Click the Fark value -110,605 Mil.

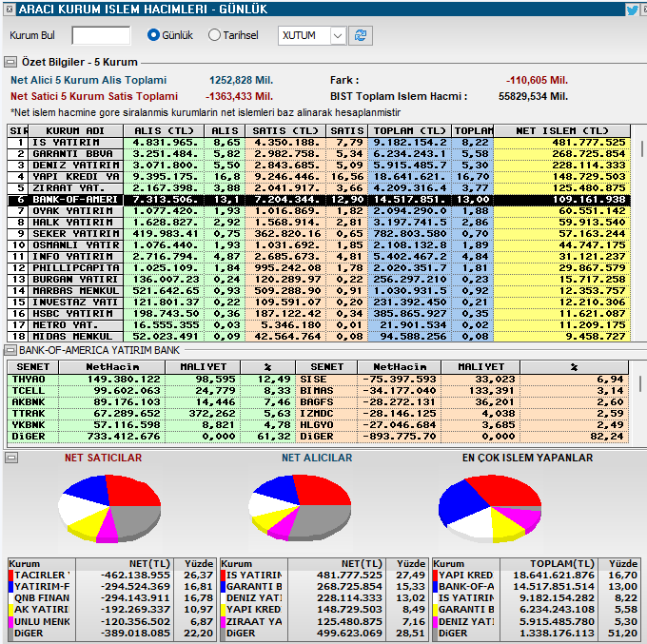[537, 81]
